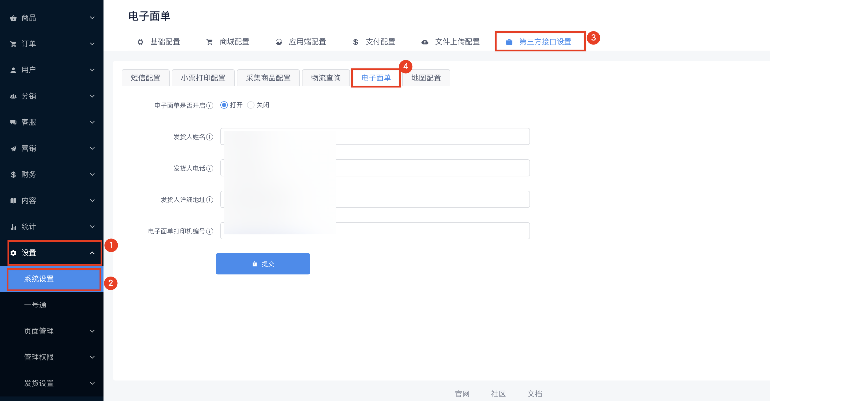Click the 文件上传配置 cloud upload icon
This screenshot has width=868, height=417.
pos(425,42)
